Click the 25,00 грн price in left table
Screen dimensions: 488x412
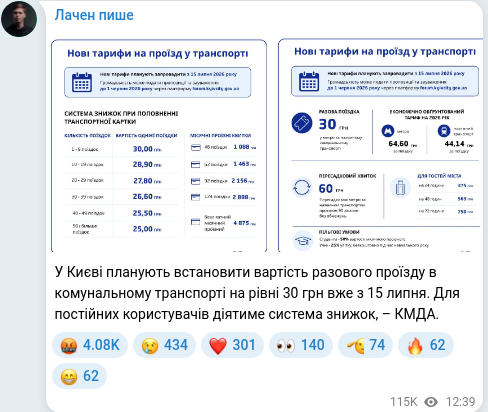(147, 229)
